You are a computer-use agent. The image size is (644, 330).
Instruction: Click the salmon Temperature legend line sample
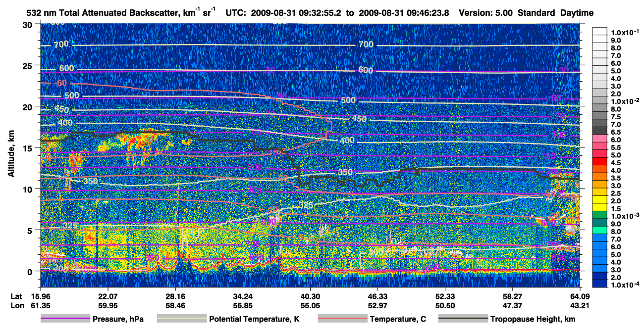(x=342, y=319)
